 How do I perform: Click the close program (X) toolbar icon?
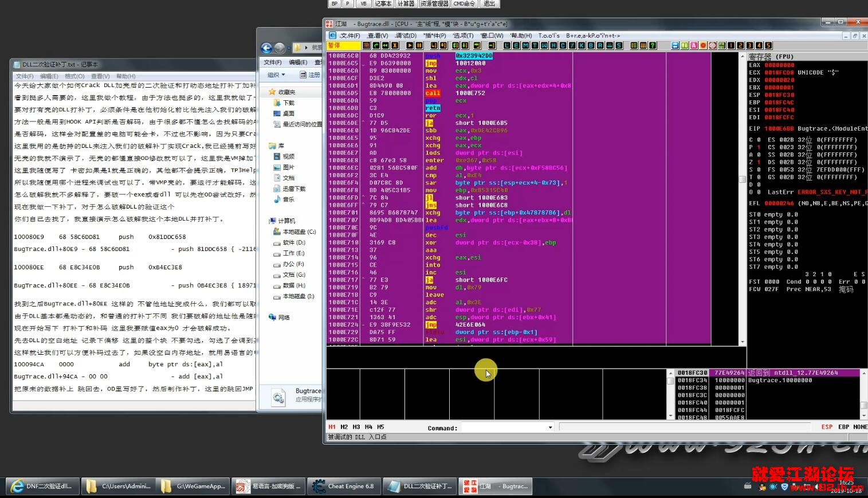(395, 45)
